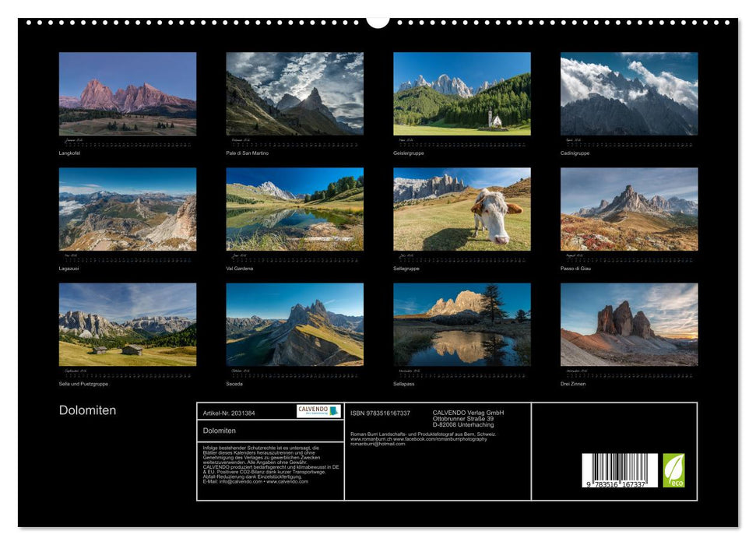Open the www.calvendo.com link

point(287,483)
